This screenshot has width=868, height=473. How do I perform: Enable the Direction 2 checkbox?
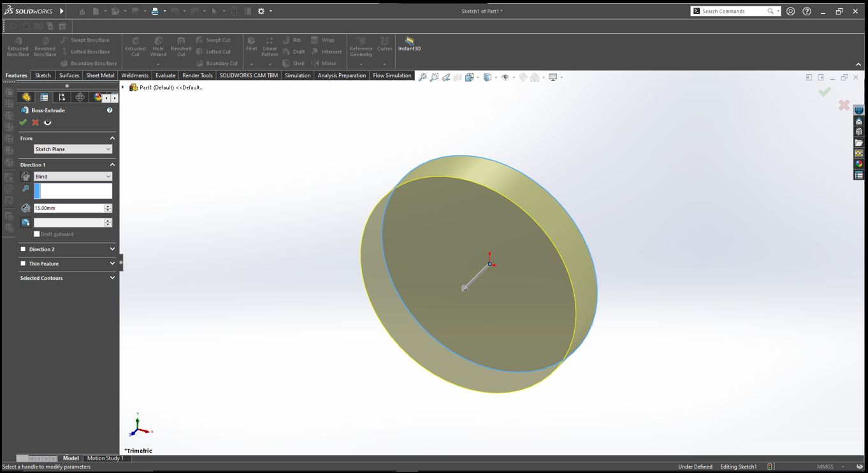pyautogui.click(x=24, y=249)
